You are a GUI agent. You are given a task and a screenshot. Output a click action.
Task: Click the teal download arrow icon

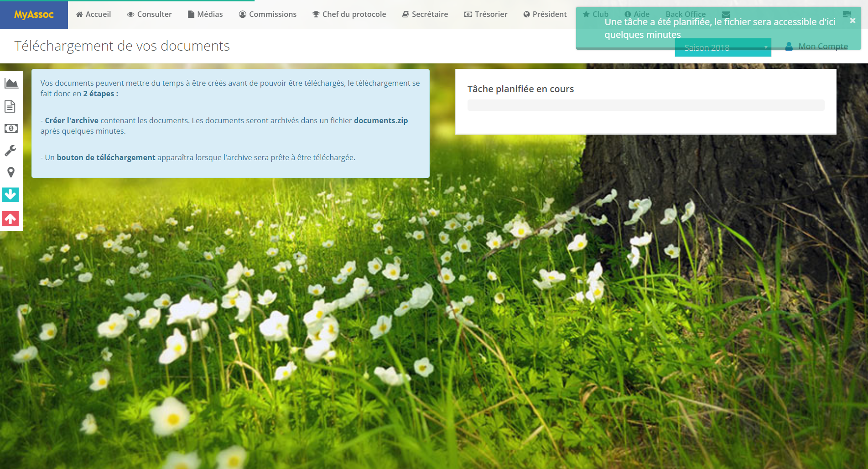(x=10, y=195)
